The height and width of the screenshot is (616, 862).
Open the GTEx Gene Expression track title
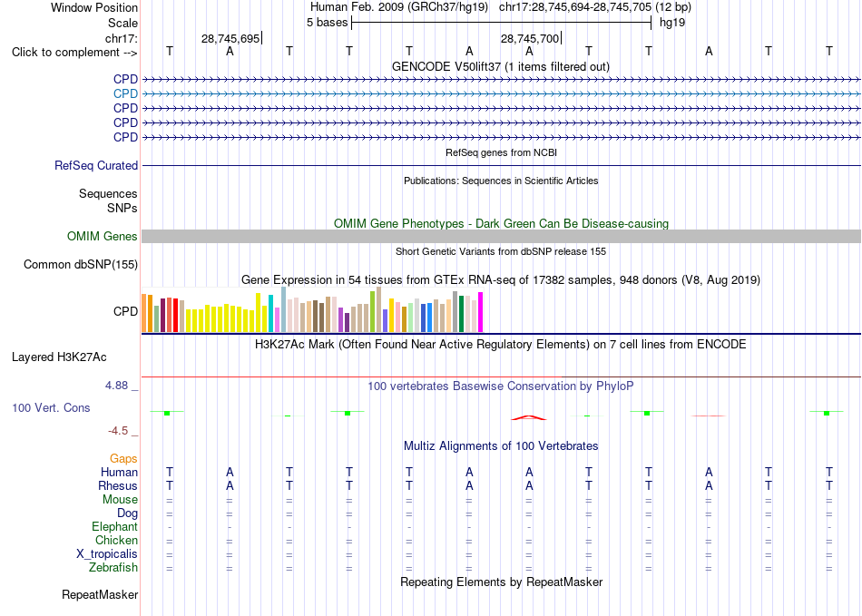(x=501, y=279)
